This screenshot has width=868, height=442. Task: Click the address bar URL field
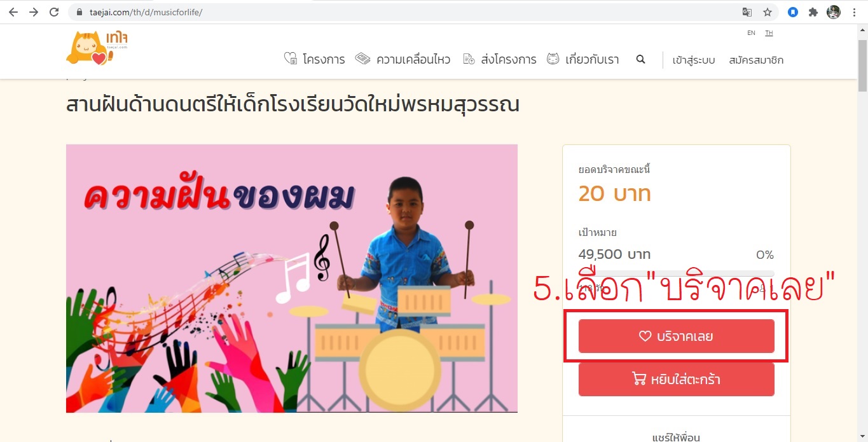(407, 12)
